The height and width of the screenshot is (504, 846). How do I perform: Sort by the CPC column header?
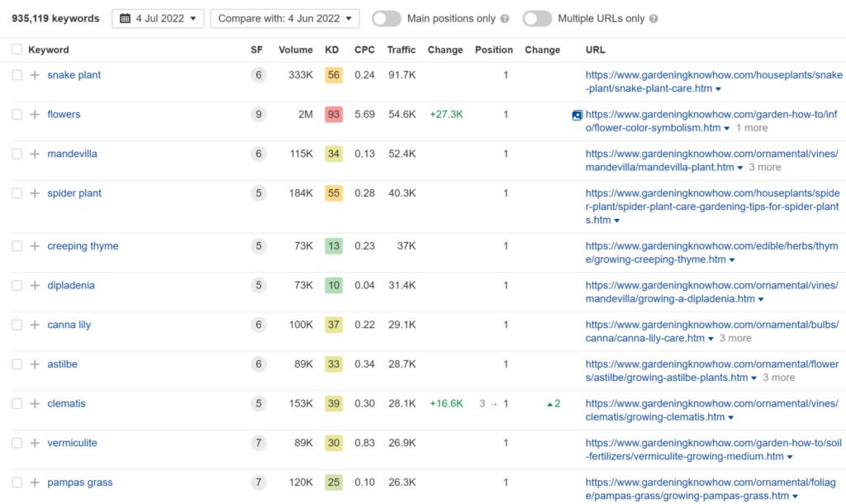point(364,50)
